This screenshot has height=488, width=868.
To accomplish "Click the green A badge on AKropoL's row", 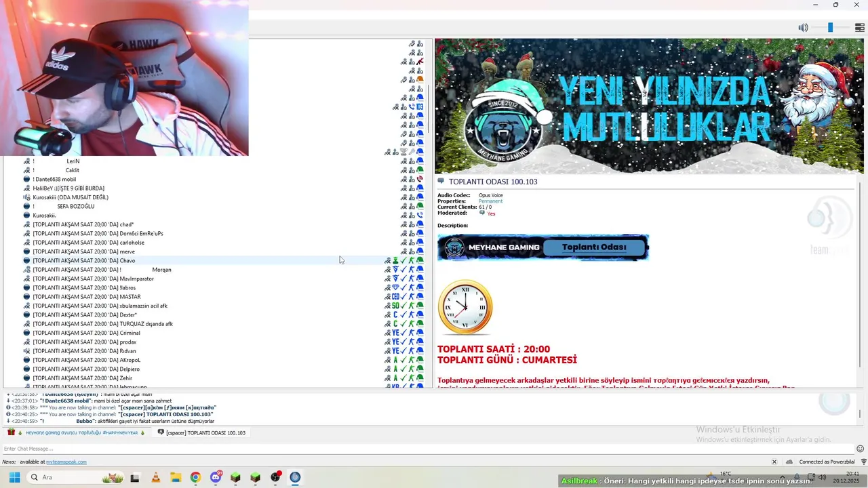I will (395, 360).
